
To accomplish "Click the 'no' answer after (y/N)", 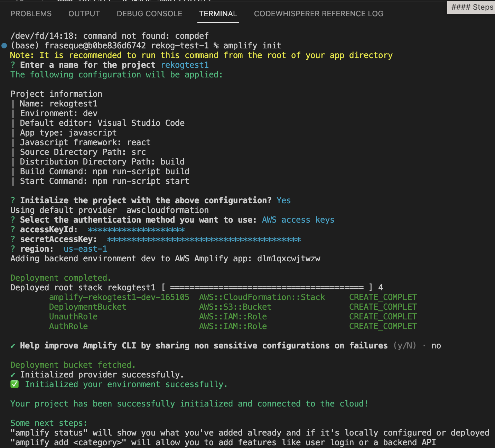I will pos(436,346).
